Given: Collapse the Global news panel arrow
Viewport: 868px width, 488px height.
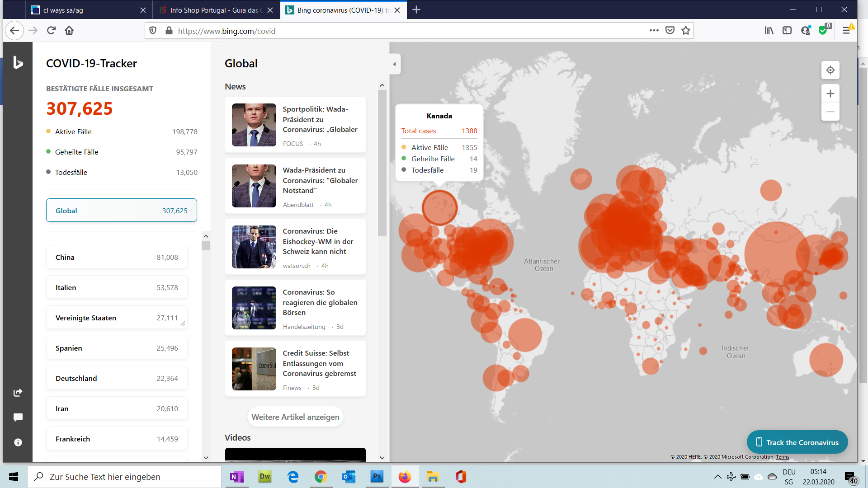Looking at the screenshot, I should [x=394, y=64].
